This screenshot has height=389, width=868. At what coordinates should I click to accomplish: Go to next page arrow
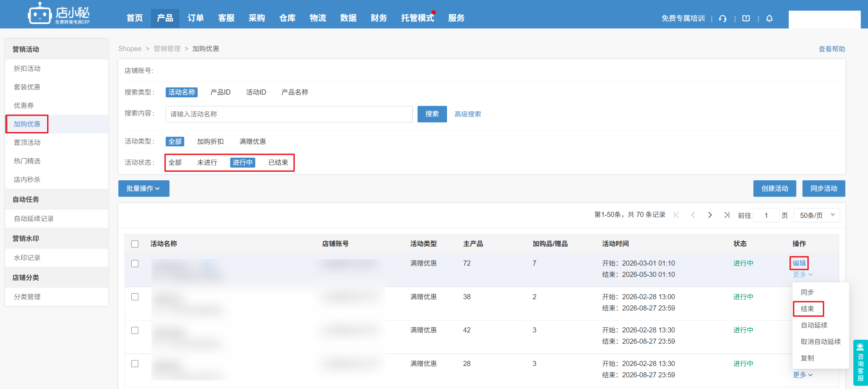point(710,215)
